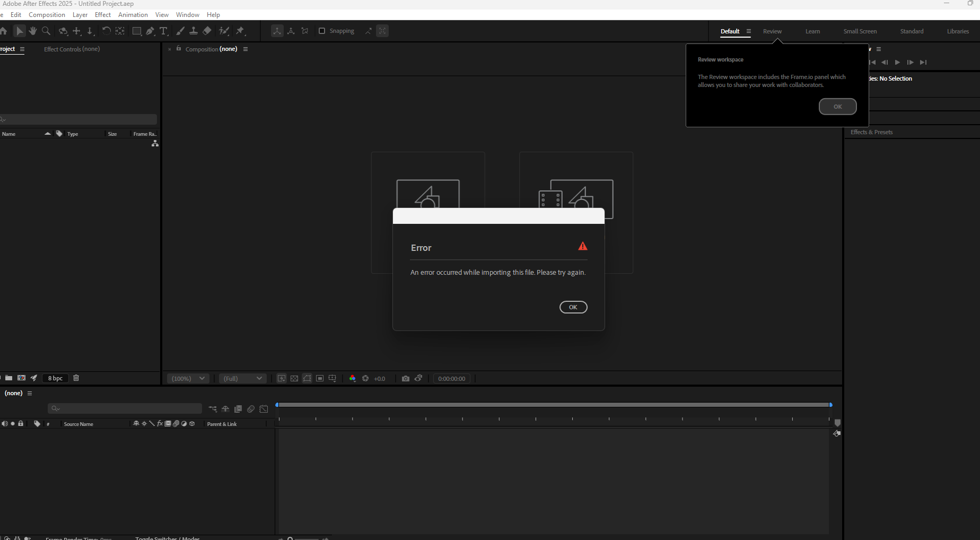Viewport: 980px width, 540px height.
Task: Select the Clone Stamp tool
Action: tap(194, 31)
